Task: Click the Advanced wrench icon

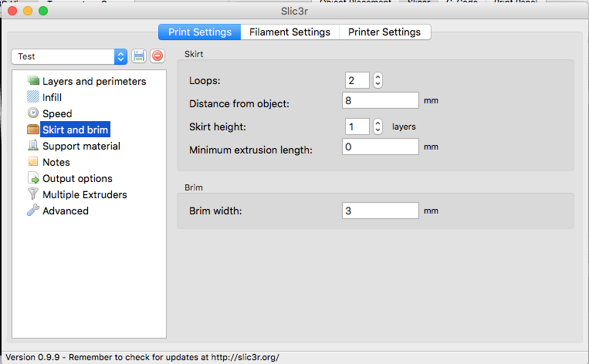Action: click(33, 210)
